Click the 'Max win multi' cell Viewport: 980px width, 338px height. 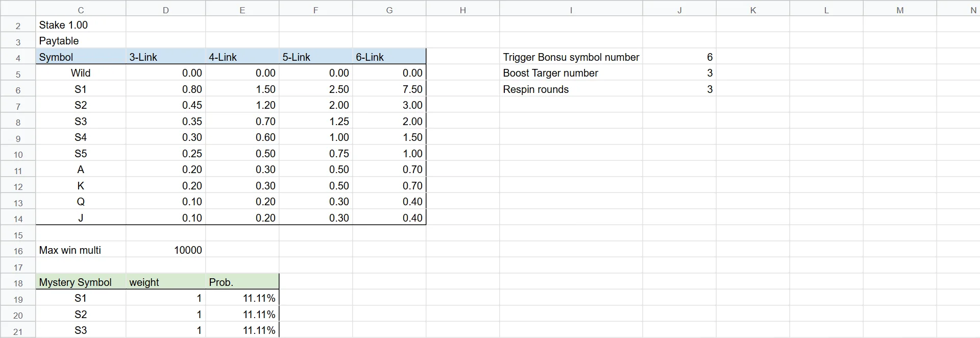[x=81, y=250]
